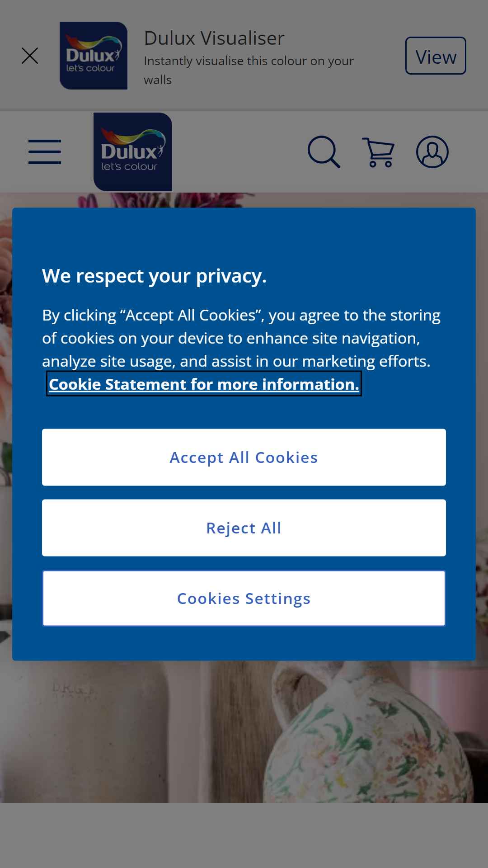This screenshot has height=868, width=488.
Task: Click the 'Instantly visualise this colour' description
Action: (249, 70)
